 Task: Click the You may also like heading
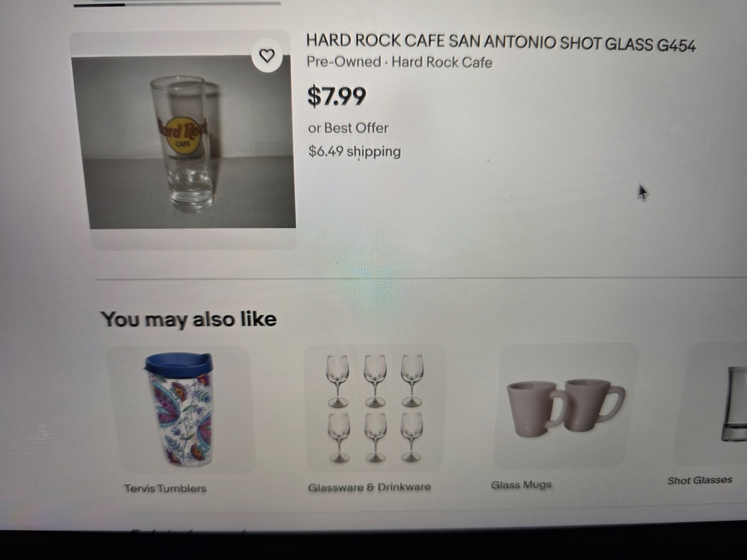tap(189, 319)
